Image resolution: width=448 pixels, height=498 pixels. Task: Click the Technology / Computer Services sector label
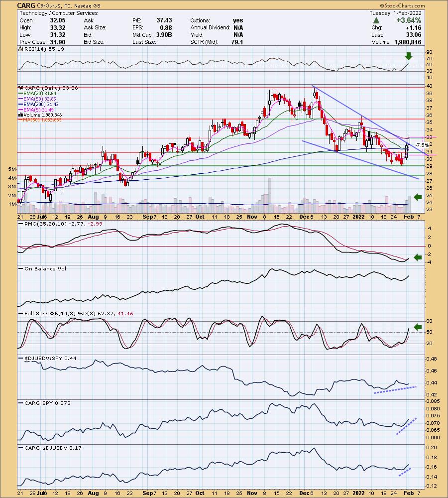coord(59,13)
